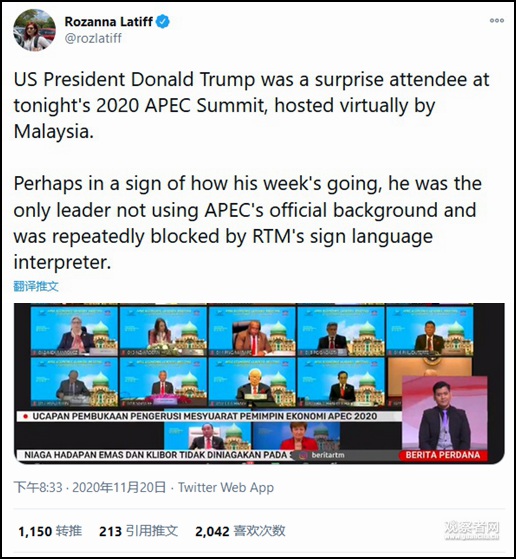Click Rozanna Latiff's profile avatar

34,31
